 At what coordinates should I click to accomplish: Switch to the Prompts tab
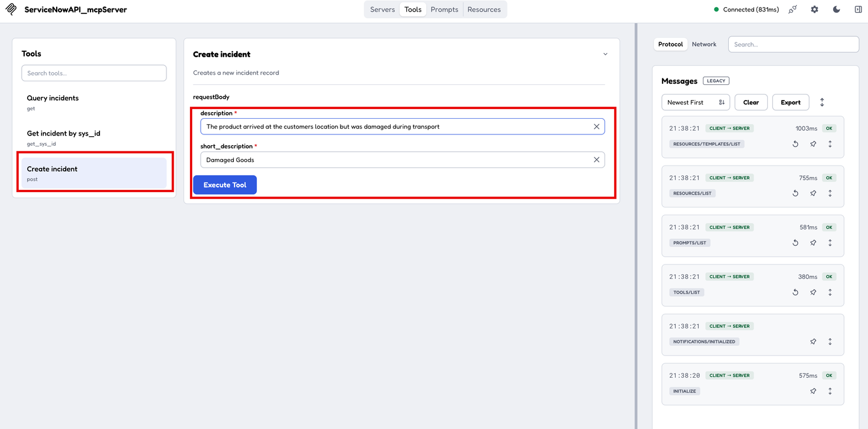[x=444, y=10]
